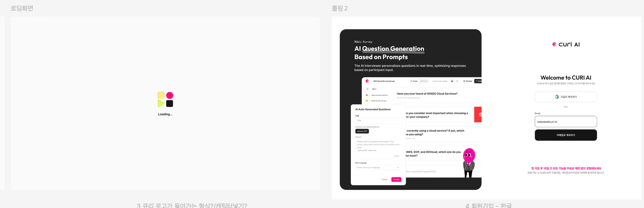
Task: Click the red trash delete icon
Action: point(480,115)
